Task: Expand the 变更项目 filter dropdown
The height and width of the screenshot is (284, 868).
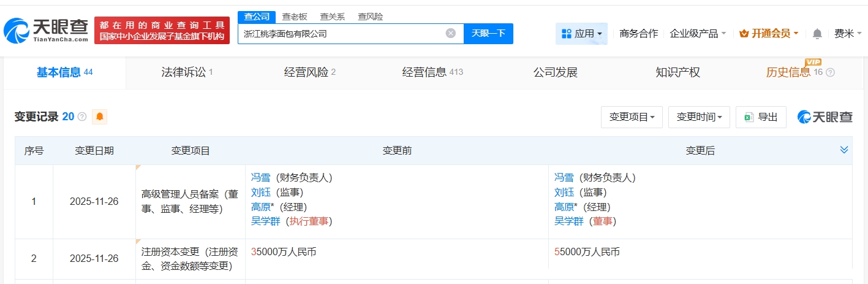Action: [632, 117]
